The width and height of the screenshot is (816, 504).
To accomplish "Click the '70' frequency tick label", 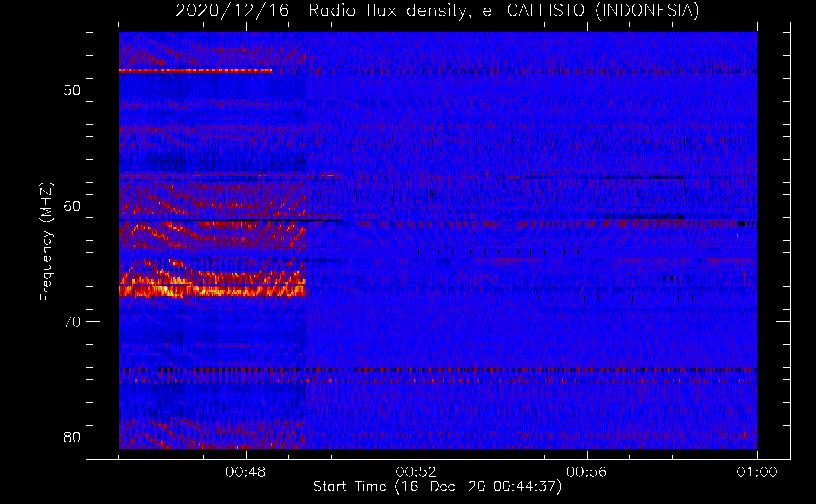I will coord(73,322).
